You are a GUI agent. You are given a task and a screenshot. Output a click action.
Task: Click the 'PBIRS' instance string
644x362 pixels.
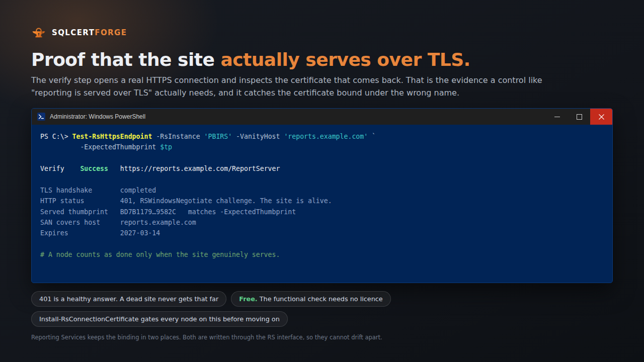[x=218, y=136]
